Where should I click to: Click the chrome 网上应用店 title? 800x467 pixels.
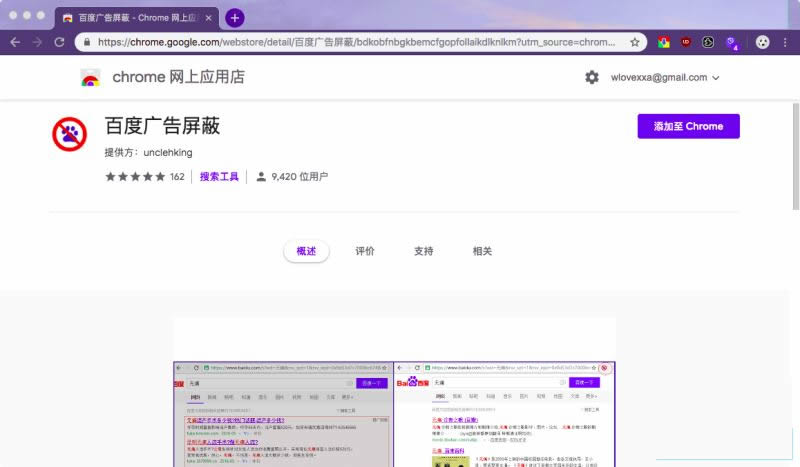coord(179,77)
